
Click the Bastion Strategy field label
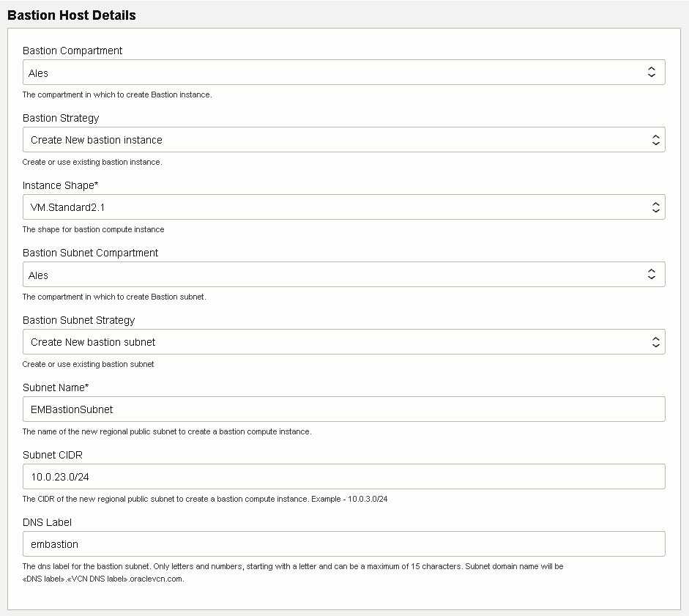61,118
